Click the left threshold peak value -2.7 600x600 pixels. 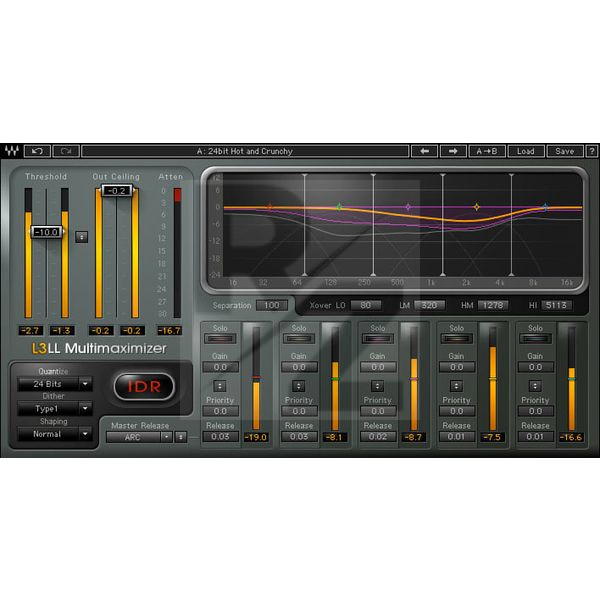coord(31,331)
